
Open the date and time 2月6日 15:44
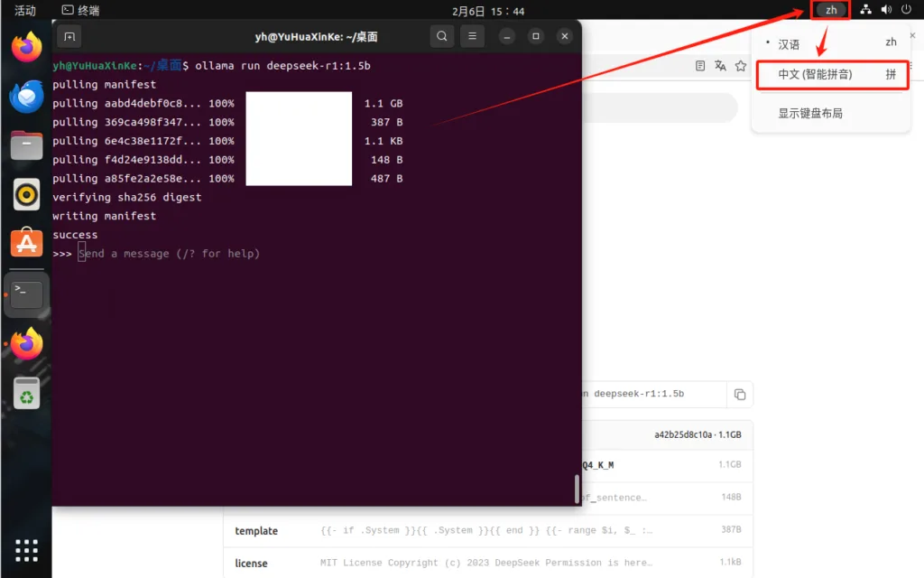click(488, 11)
